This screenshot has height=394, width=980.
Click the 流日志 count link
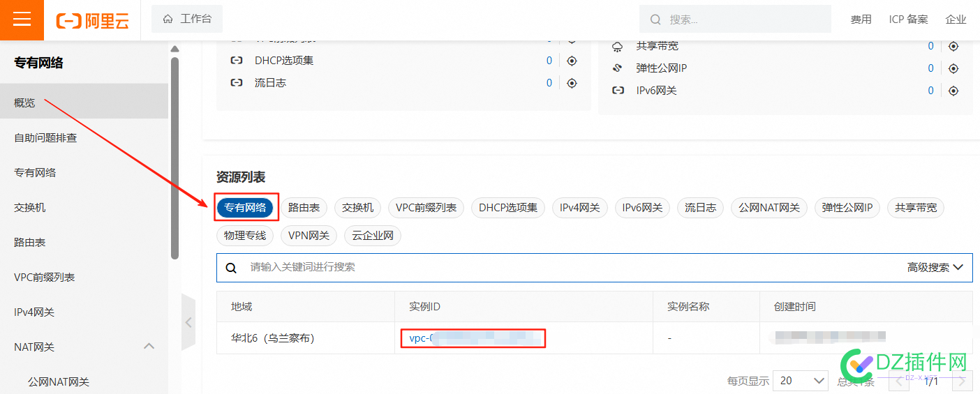[x=549, y=83]
